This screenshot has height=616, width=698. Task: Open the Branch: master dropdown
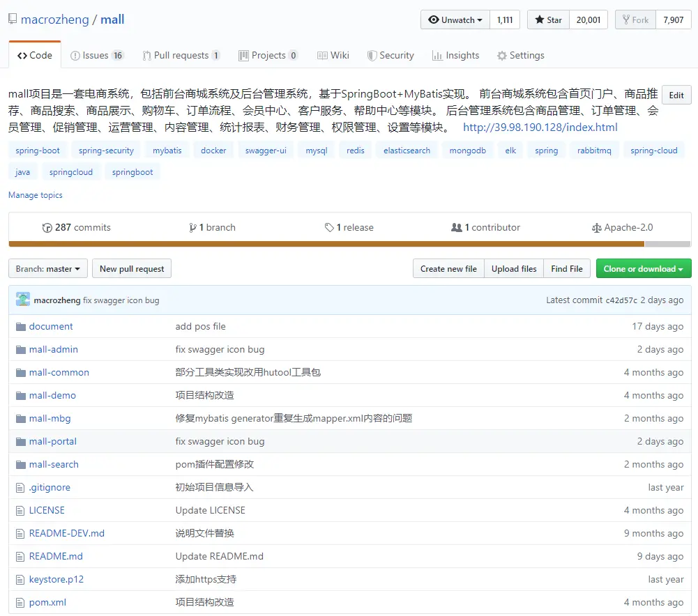click(48, 269)
